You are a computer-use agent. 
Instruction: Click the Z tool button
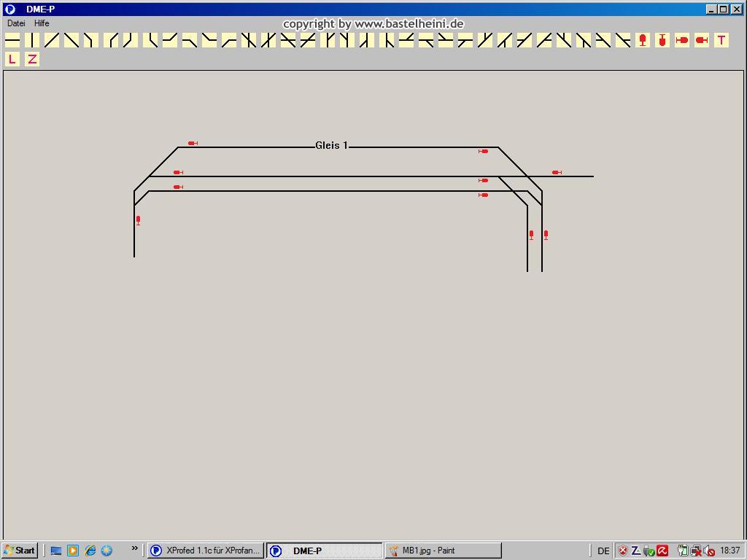32,59
